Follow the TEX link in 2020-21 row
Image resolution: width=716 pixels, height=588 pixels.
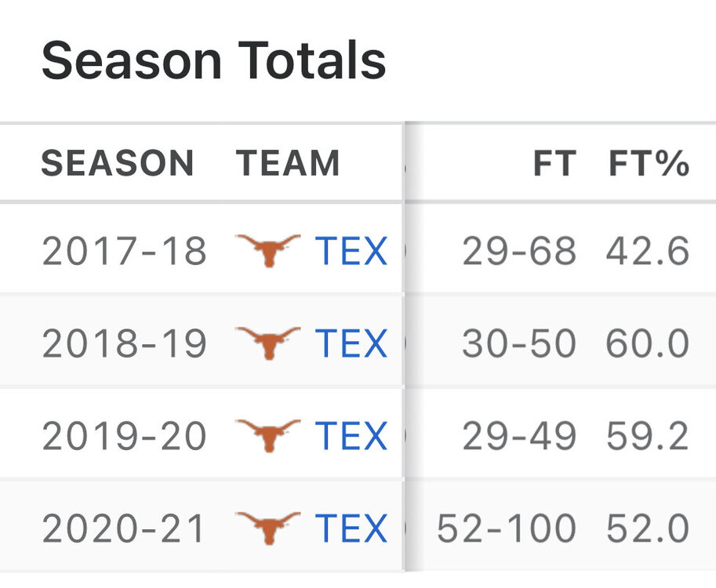coord(351,529)
